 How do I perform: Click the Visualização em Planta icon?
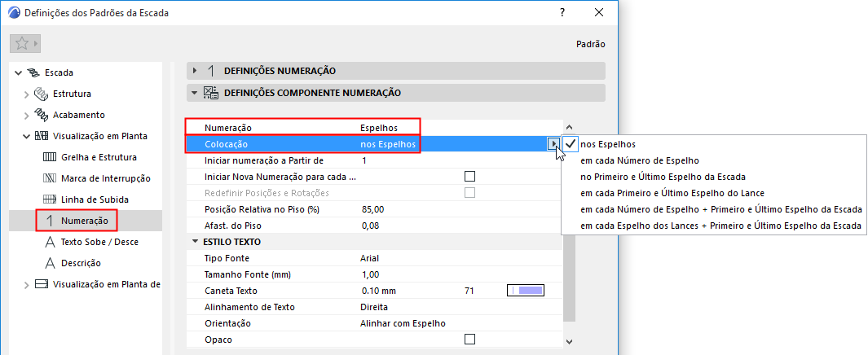(x=42, y=135)
